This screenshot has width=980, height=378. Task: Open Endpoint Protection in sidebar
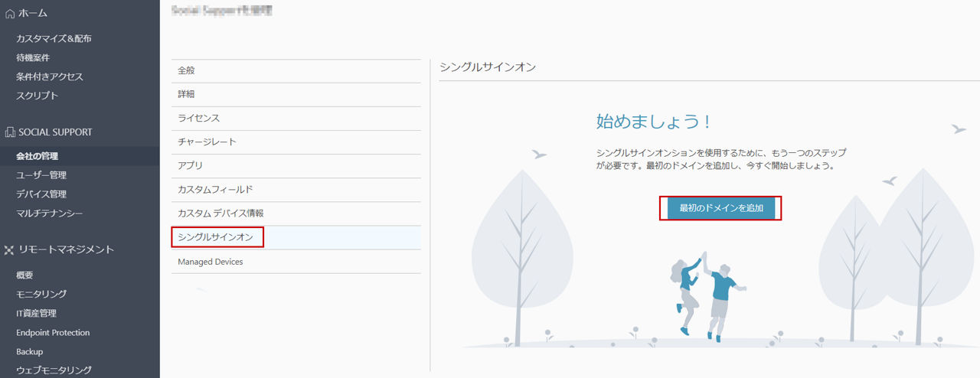[53, 333]
